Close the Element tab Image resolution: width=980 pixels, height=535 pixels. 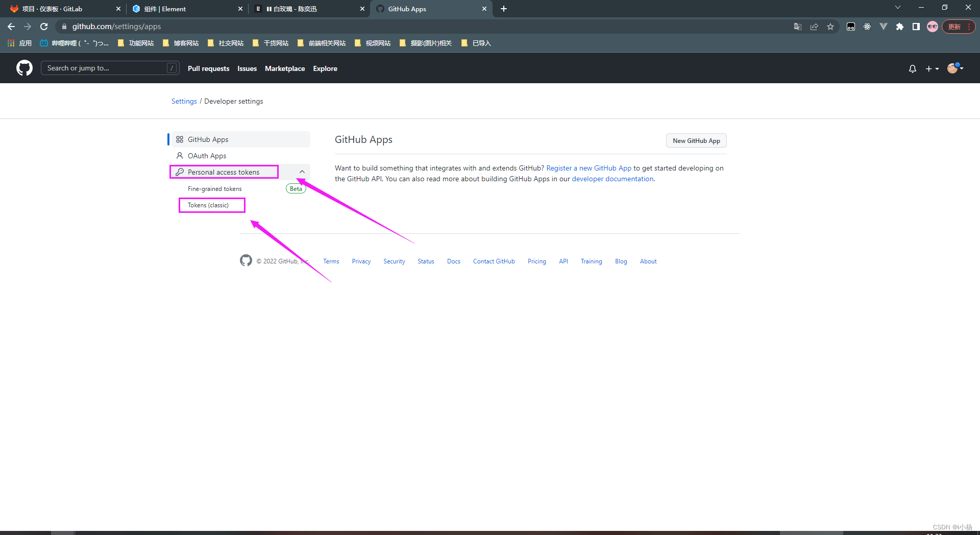[x=240, y=9]
